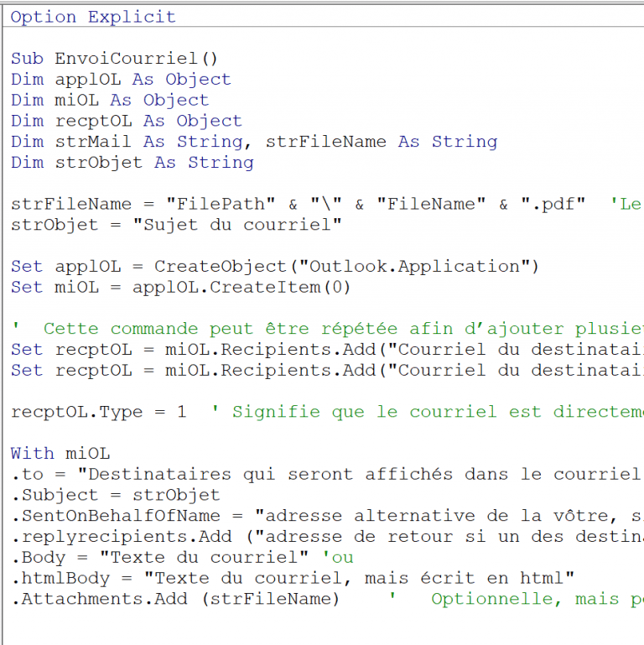Image resolution: width=644 pixels, height=645 pixels.
Task: Place cursor on ".Subject = strObjet" line
Action: 115,495
